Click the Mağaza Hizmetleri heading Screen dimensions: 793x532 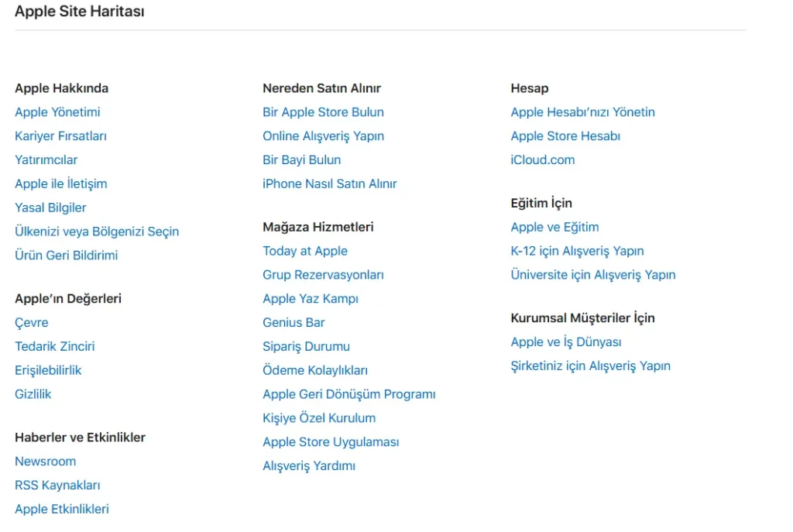[318, 227]
